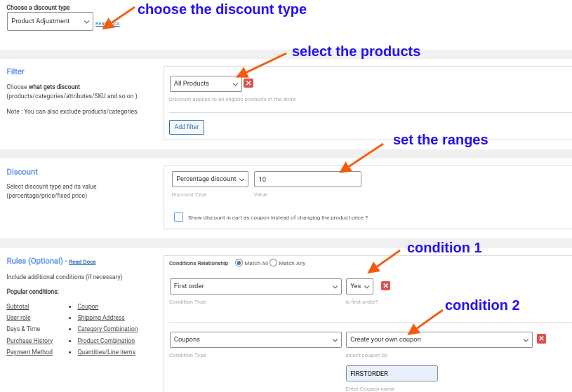Enable show discount in cart as coupon

179,217
